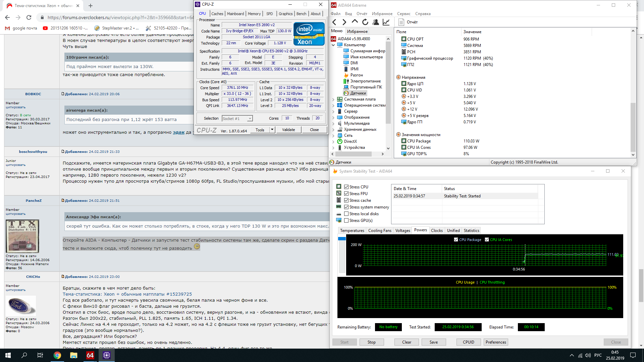Go back in AIDA64 toolbar
644x362 pixels.
tap(334, 22)
